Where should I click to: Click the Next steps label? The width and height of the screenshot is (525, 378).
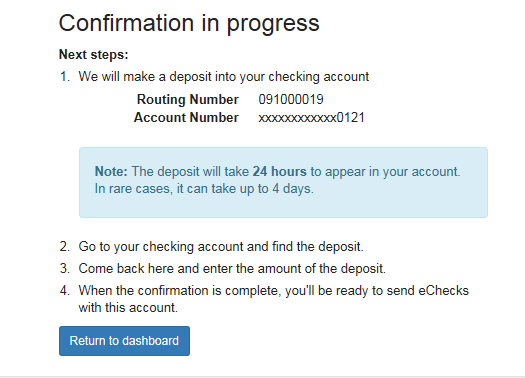[x=94, y=54]
